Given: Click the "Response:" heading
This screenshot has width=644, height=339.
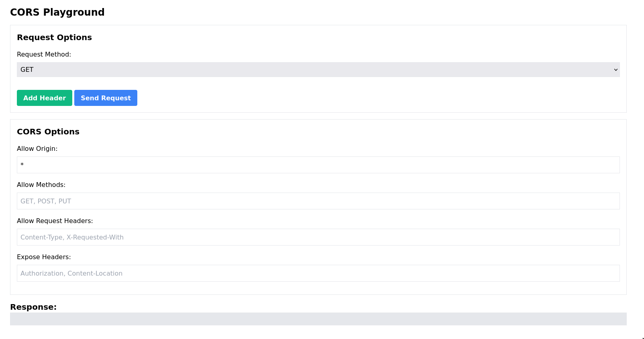Looking at the screenshot, I should [33, 307].
